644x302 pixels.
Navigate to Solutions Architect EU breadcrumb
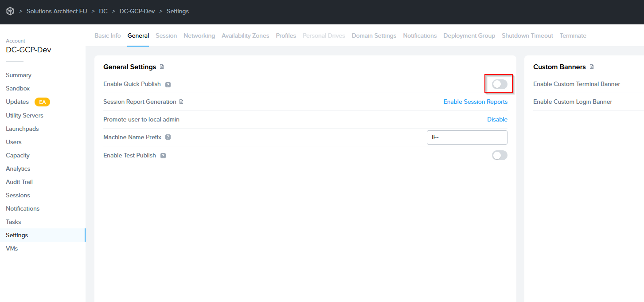coord(57,12)
